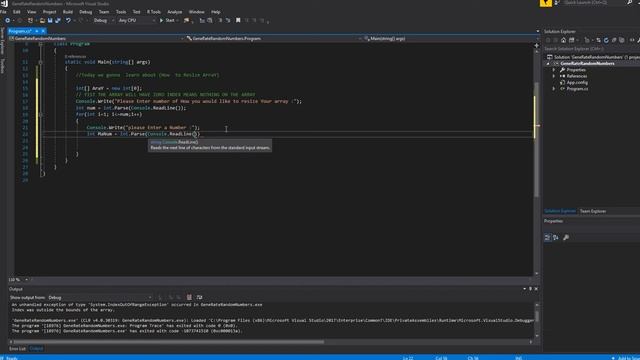Image resolution: width=640 pixels, height=360 pixels.
Task: Open the Show output from dropdown
Action: (x=100, y=298)
